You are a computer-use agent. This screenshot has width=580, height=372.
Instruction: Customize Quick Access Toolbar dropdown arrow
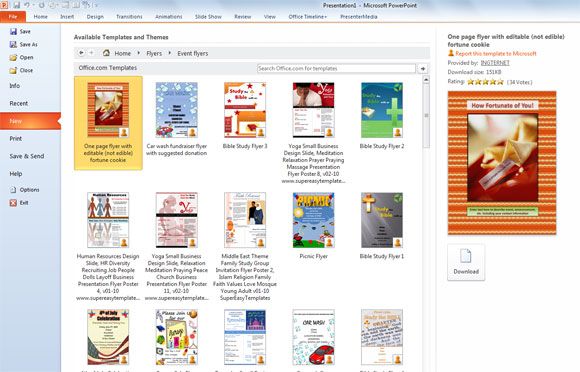[97, 6]
